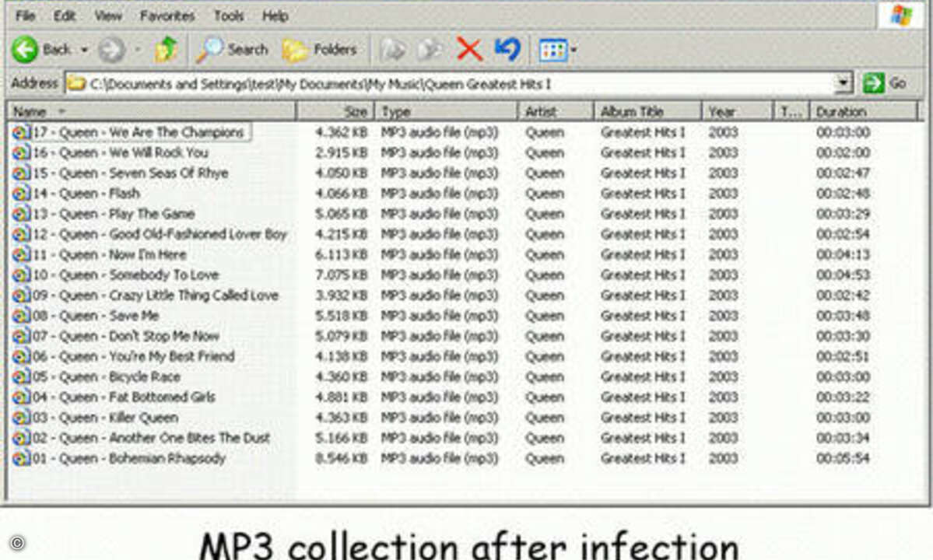Select icon for Crazy Little Thing Called Love
Viewport: 933px width, 560px height.
coord(21,295)
